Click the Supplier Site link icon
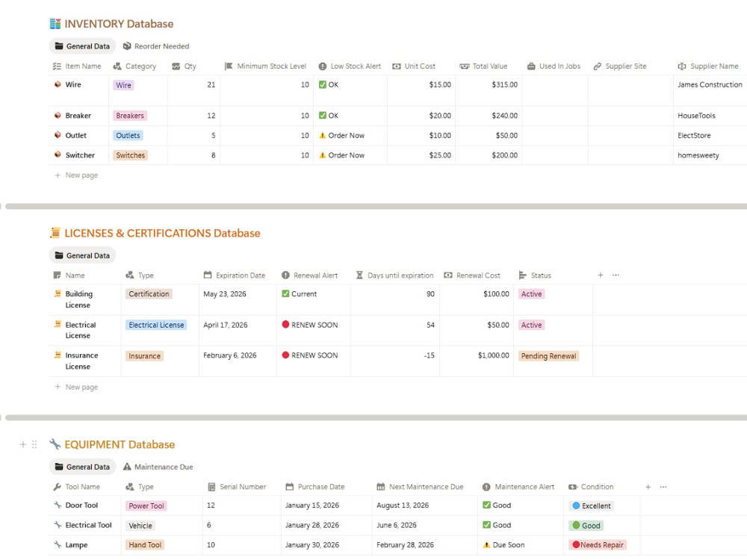This screenshot has height=560, width=747. point(597,66)
